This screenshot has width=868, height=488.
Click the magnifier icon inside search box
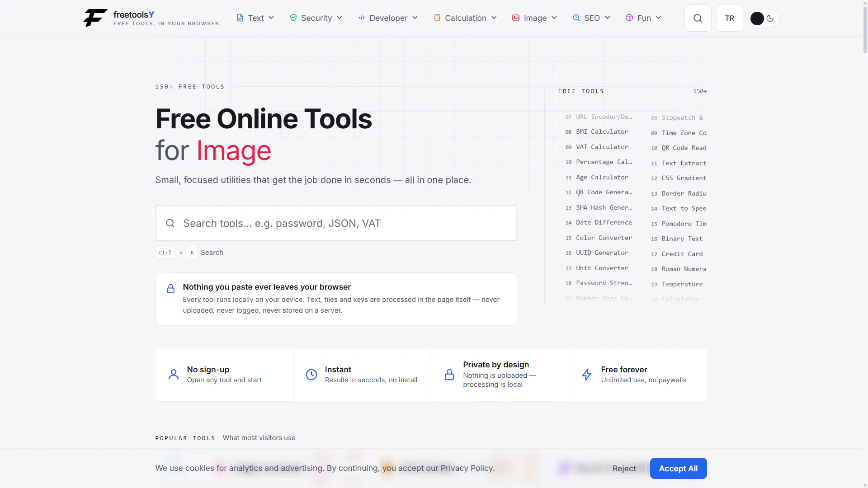pos(170,223)
